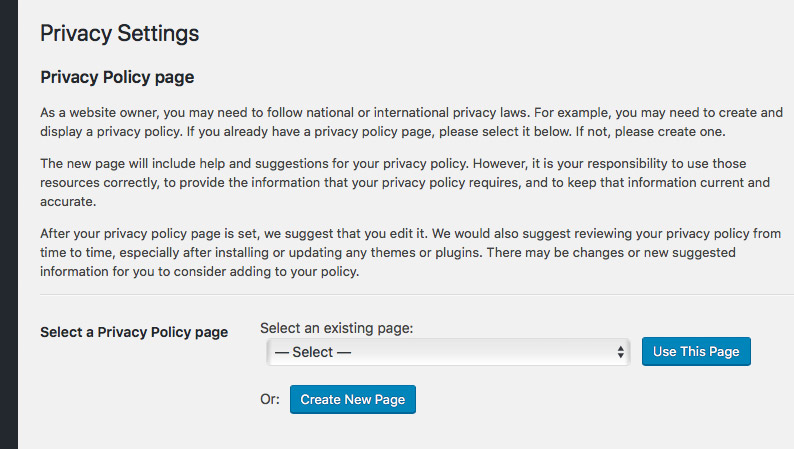
Task: Click the "— Select —" placeholder text
Action: tap(312, 352)
